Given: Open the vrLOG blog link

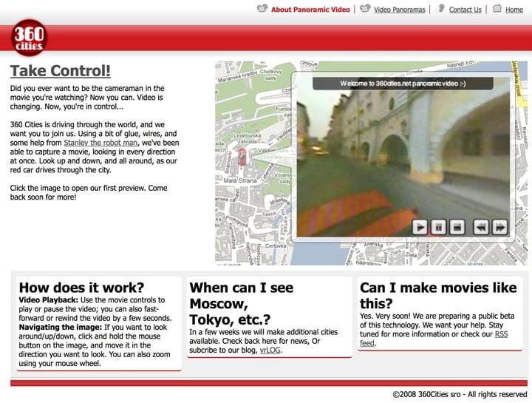Looking at the screenshot, I should [270, 350].
